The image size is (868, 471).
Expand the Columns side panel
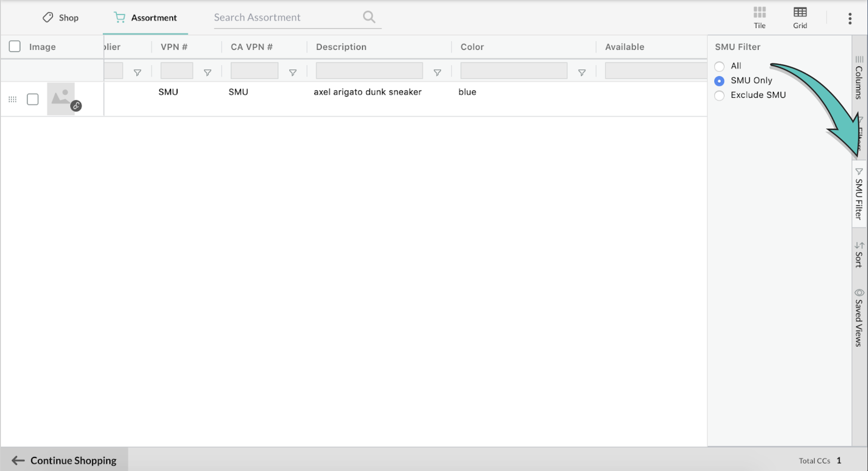[x=858, y=78]
